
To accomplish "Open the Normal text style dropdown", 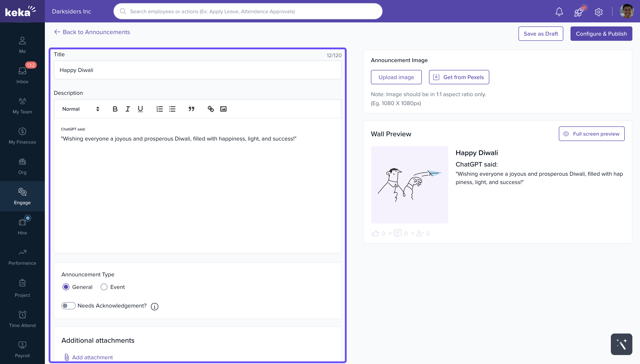I will click(81, 109).
